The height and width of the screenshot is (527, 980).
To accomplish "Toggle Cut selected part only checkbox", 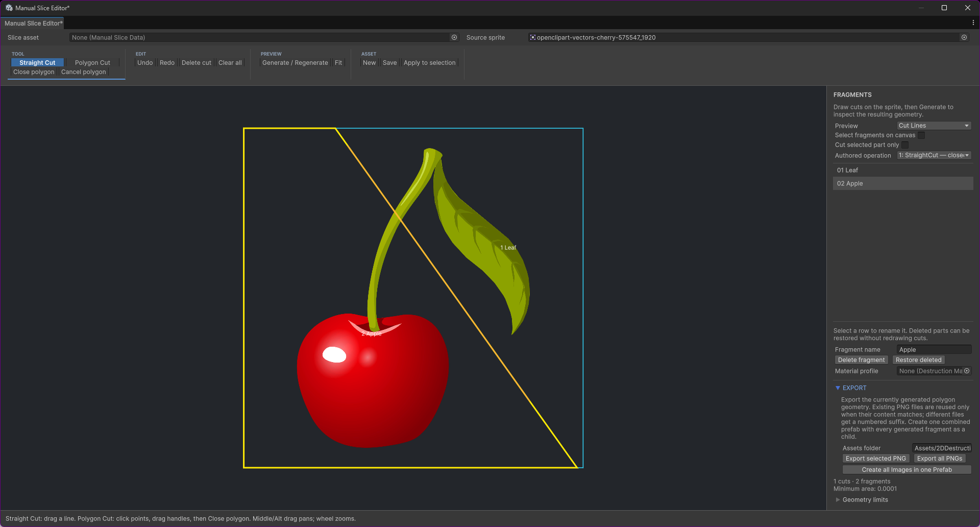I will (905, 145).
